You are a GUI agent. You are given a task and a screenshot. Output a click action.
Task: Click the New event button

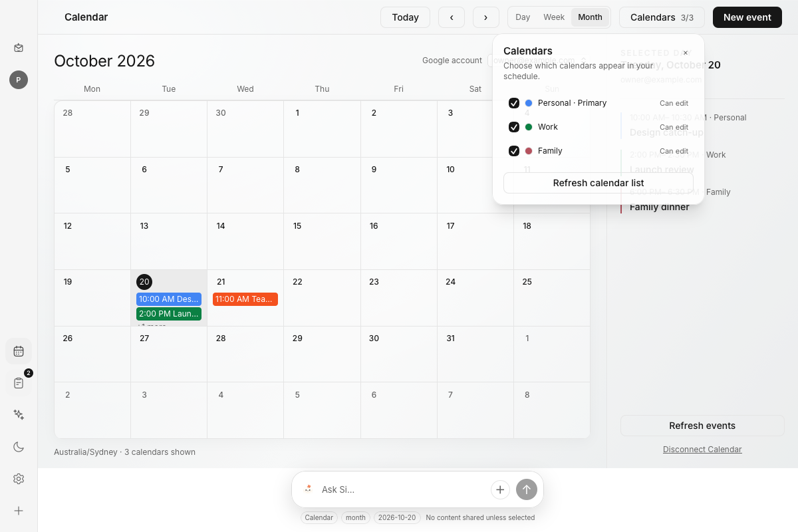pos(747,17)
